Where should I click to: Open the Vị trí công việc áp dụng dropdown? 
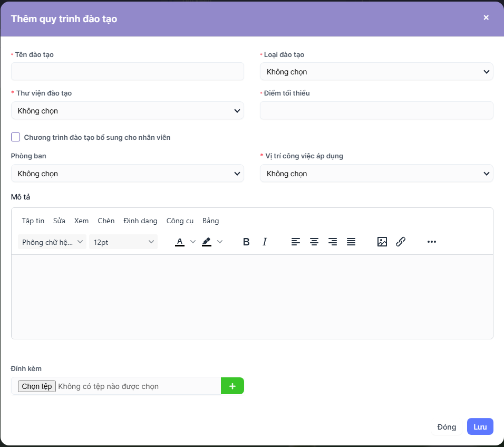376,174
